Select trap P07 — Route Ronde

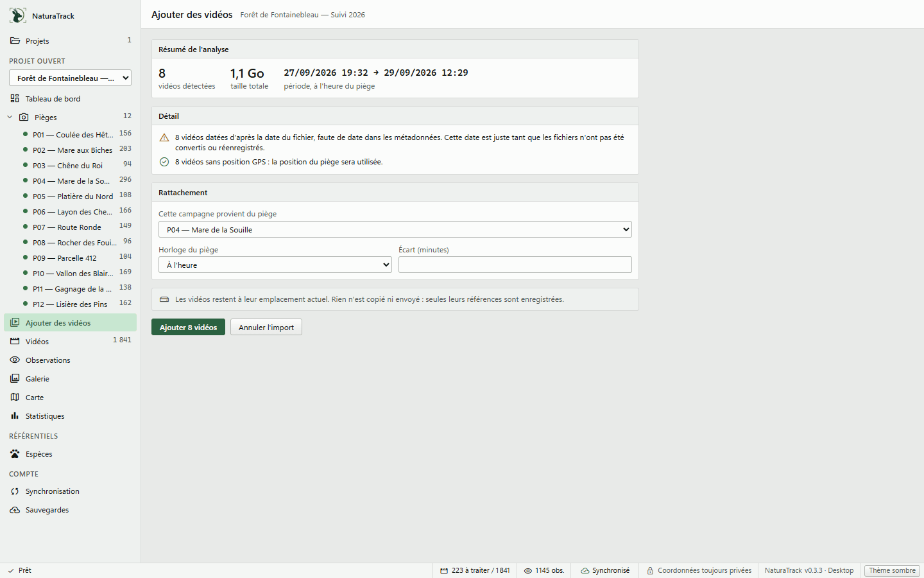tap(70, 227)
